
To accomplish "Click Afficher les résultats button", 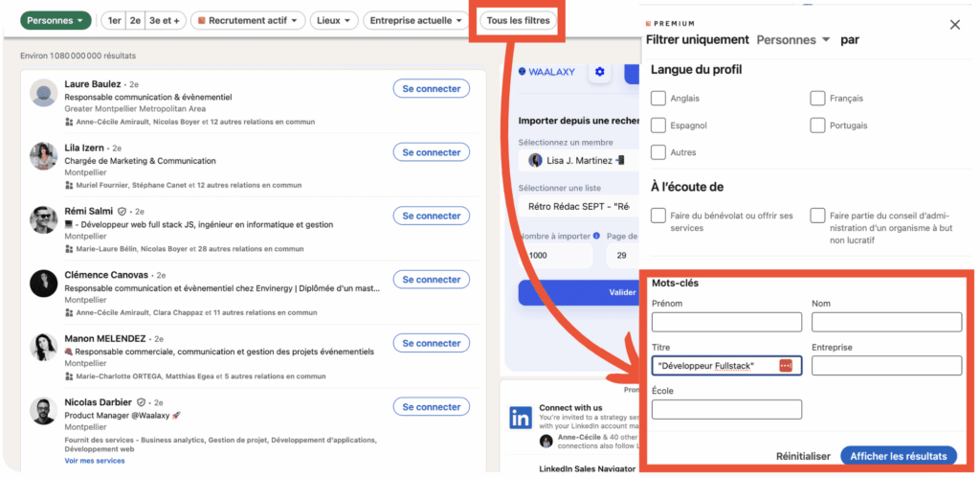I will tap(898, 456).
